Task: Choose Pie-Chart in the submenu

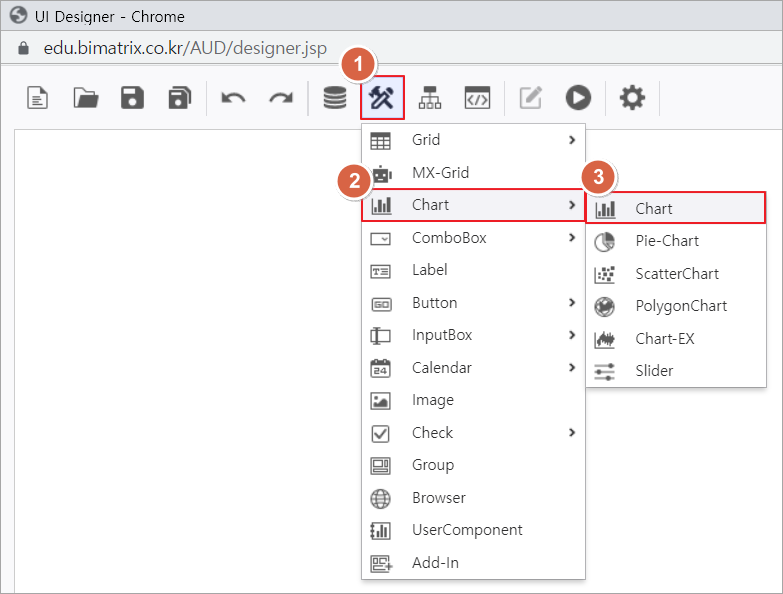Action: (676, 241)
